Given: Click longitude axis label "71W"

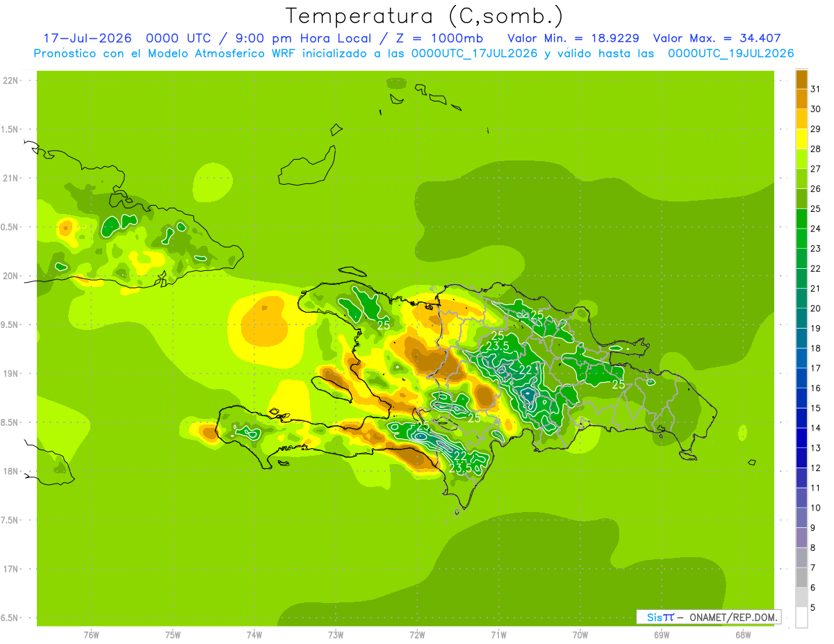Looking at the screenshot, I should (499, 634).
